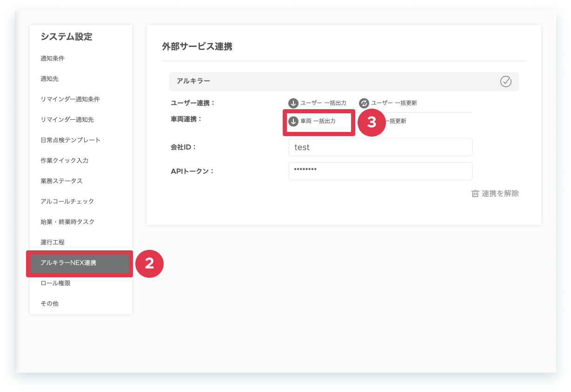Screen dimensions: 571x392
Task: Click ユーザー 一括更新 link text
Action: pos(394,103)
